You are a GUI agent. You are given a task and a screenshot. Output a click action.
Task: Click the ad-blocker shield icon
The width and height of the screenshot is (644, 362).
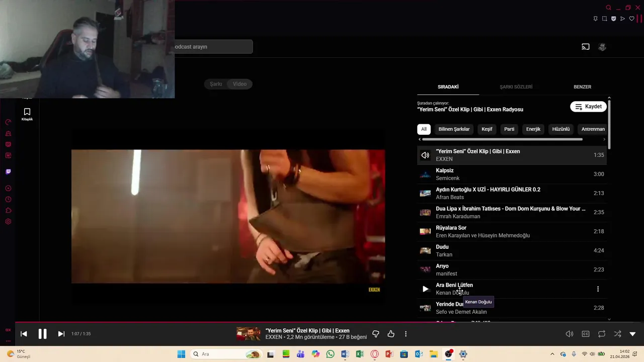613,19
